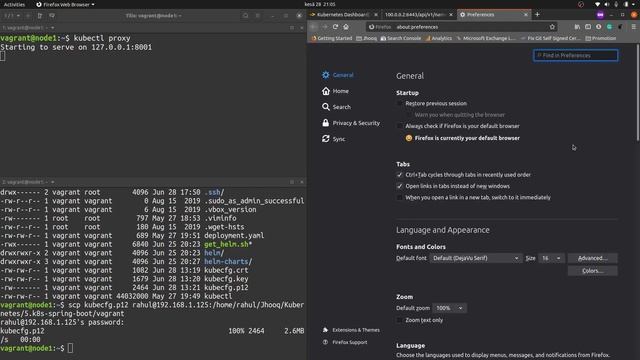640x360 pixels.
Task: Show sidebars icon in Firefox toolbar
Action: pyautogui.click(x=588, y=27)
